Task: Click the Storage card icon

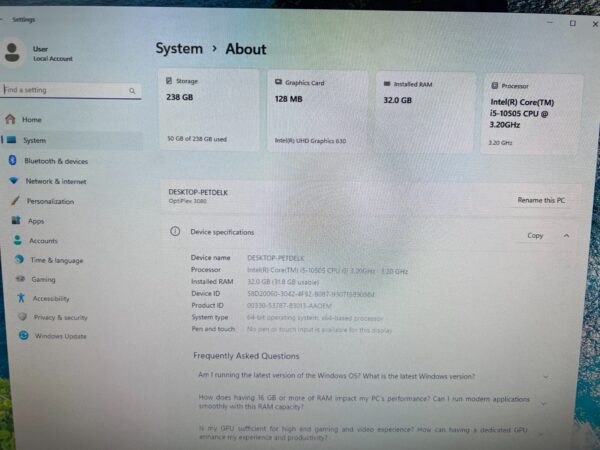Action: (169, 80)
